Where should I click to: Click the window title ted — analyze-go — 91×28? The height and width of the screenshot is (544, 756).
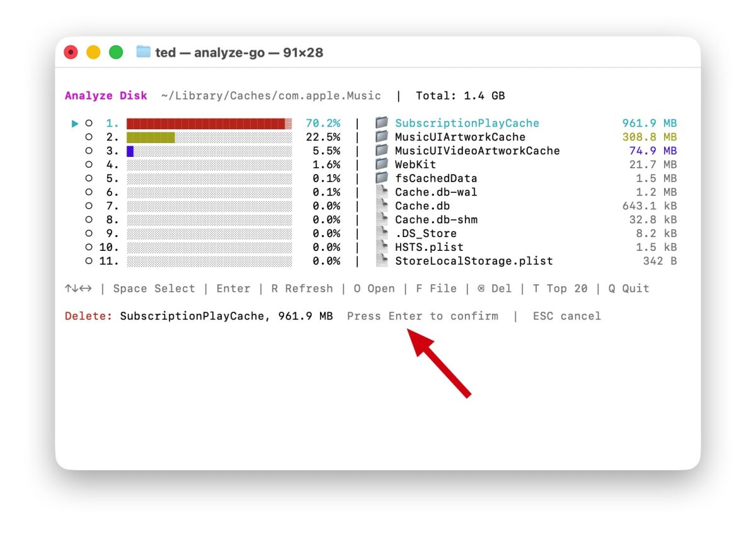click(x=239, y=52)
